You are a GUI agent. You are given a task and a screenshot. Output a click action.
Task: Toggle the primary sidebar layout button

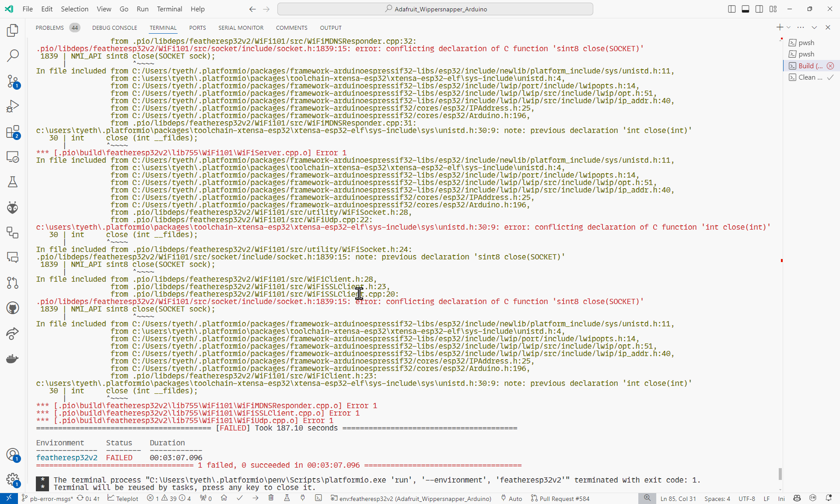(731, 9)
